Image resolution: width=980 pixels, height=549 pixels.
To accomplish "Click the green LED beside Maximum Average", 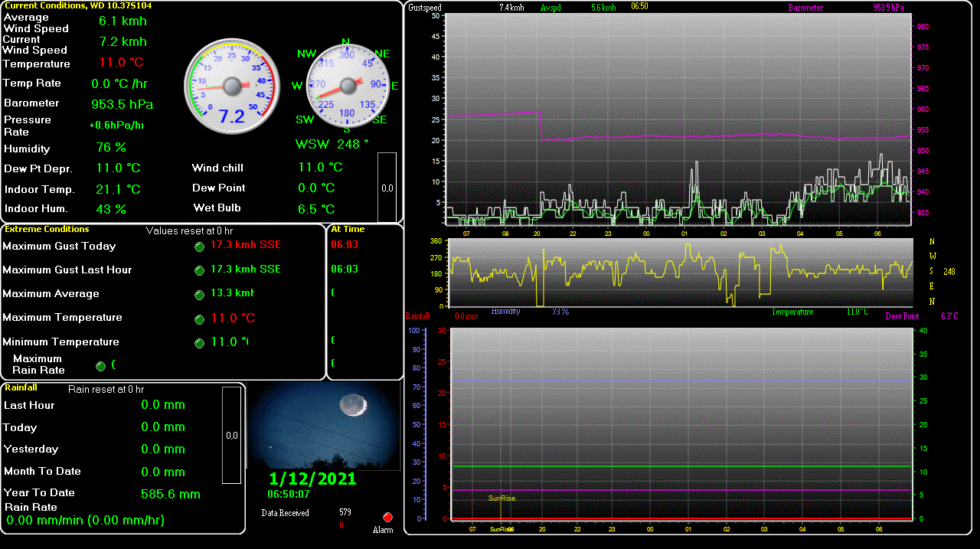I will (199, 295).
